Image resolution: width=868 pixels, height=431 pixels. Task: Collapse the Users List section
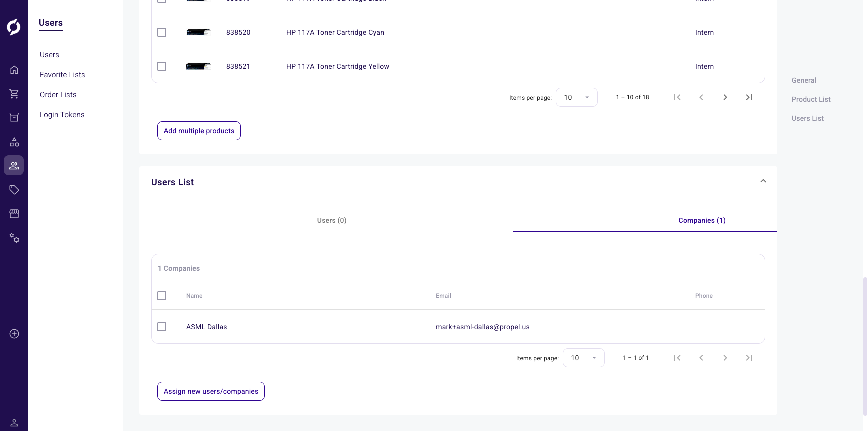point(763,181)
